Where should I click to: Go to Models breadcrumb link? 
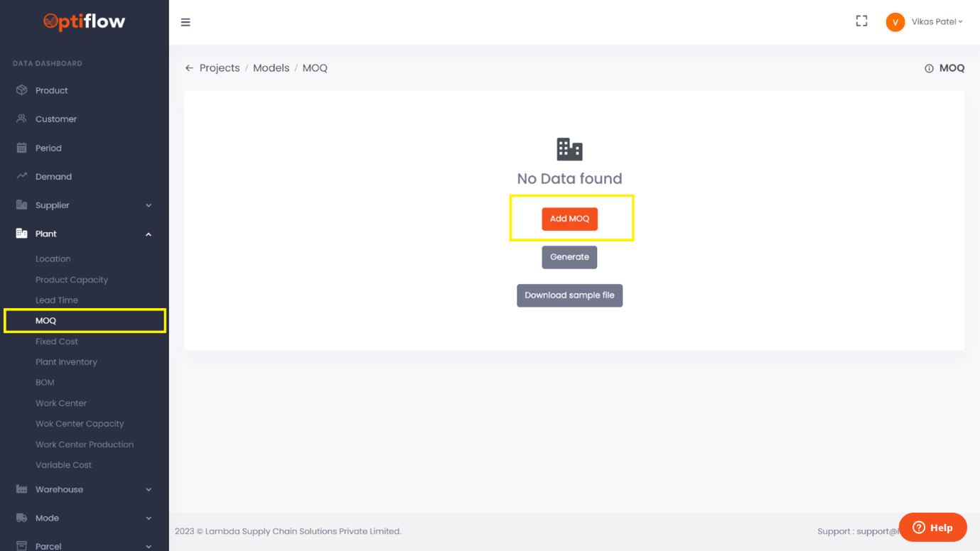point(271,68)
